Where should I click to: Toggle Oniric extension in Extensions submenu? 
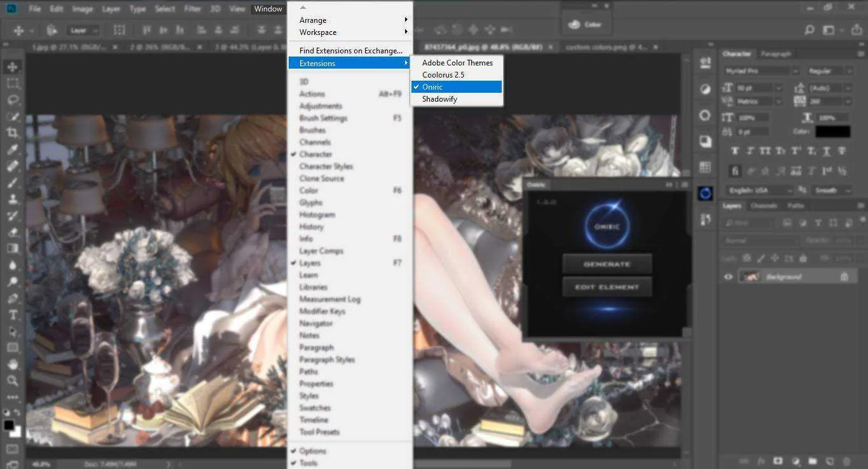click(x=457, y=87)
